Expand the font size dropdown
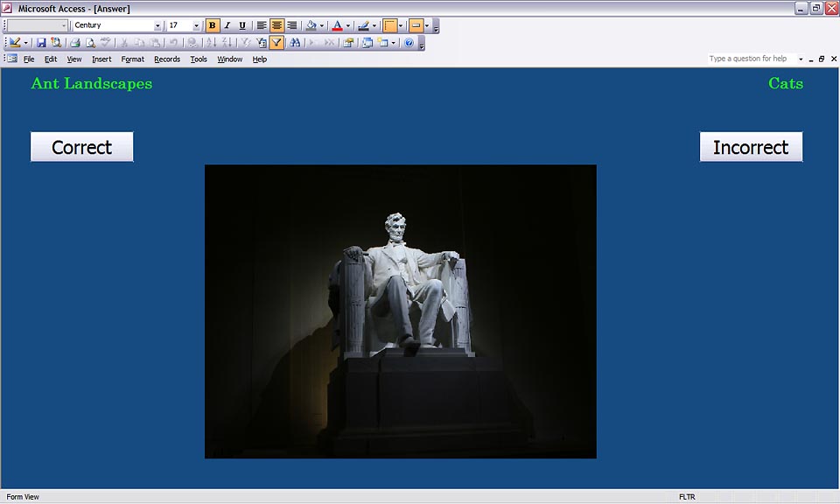Viewport: 840px width, 504px height. pos(196,25)
